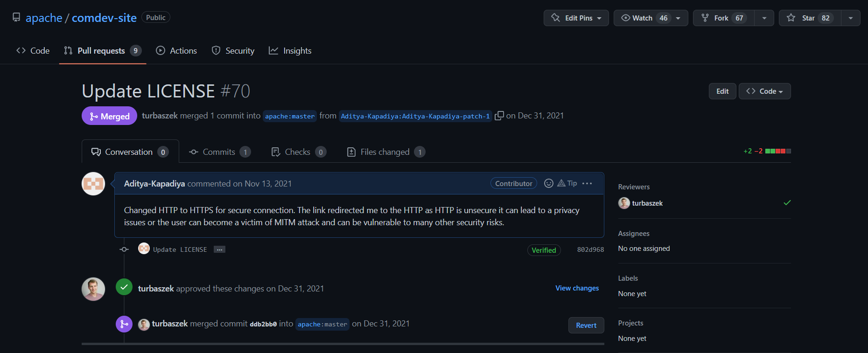Click turbaszek's large avatar by the approval
Viewport: 868px width, 353px height.
click(x=93, y=289)
